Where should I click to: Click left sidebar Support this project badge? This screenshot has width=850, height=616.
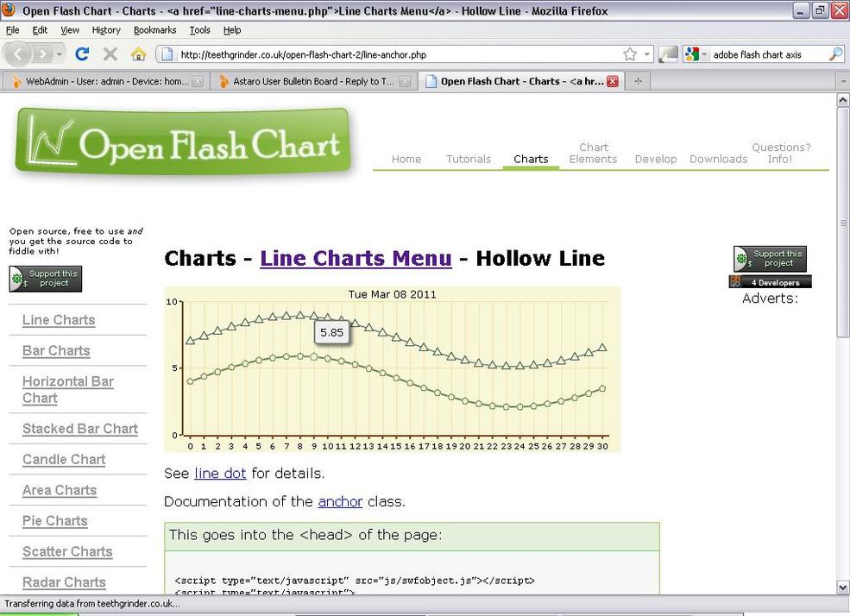tap(46, 279)
